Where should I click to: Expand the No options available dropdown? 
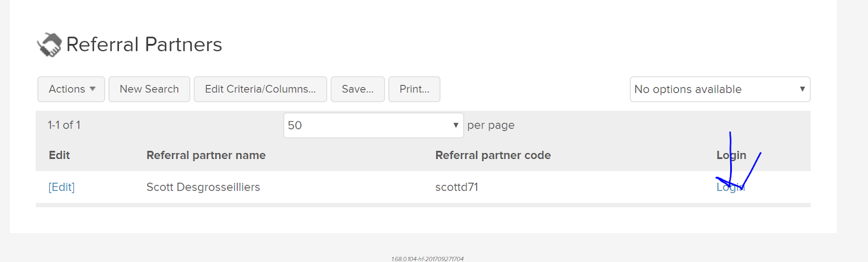pyautogui.click(x=720, y=89)
